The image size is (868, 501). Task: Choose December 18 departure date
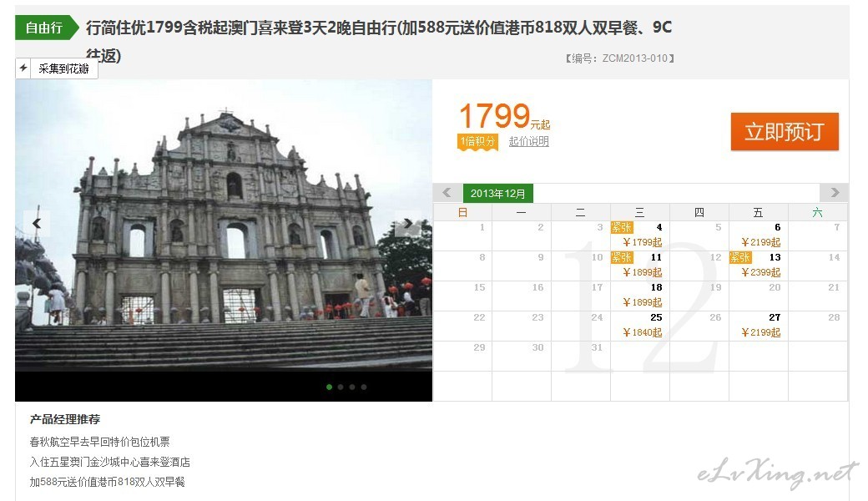coord(640,295)
